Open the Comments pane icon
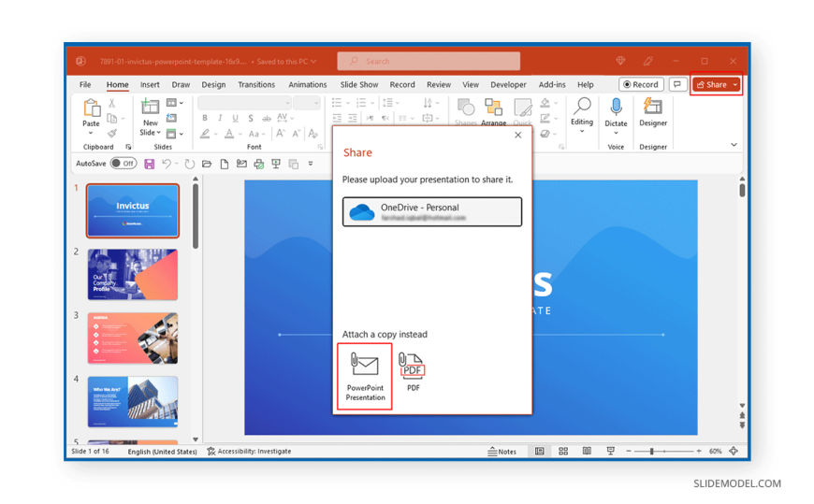Viewport: 814px width, 504px height. pyautogui.click(x=677, y=84)
